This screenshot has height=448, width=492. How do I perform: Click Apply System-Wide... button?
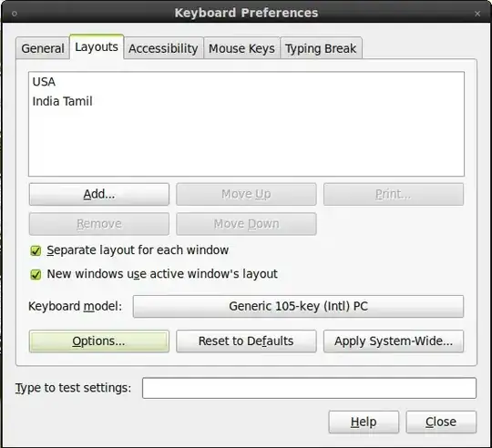pyautogui.click(x=394, y=341)
